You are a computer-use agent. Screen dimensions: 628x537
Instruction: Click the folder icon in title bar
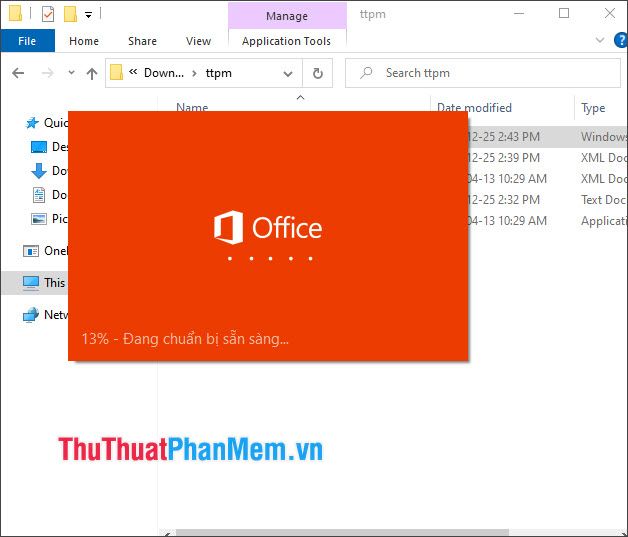click(x=15, y=14)
